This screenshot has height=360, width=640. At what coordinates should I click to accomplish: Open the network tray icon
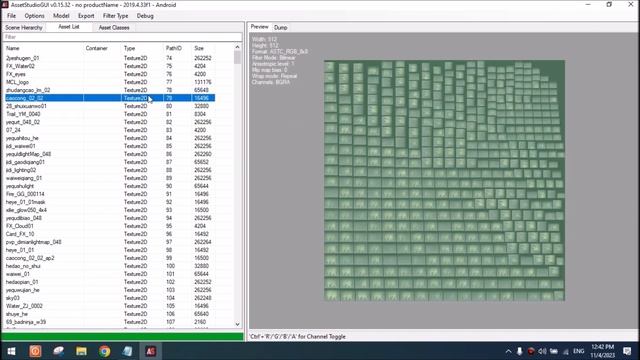tap(566, 351)
